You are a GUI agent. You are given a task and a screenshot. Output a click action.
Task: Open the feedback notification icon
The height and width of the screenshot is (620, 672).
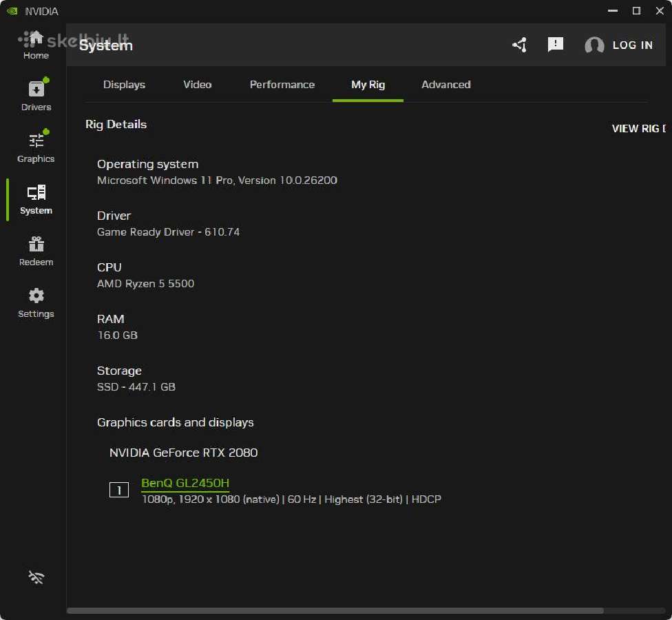pyautogui.click(x=556, y=44)
